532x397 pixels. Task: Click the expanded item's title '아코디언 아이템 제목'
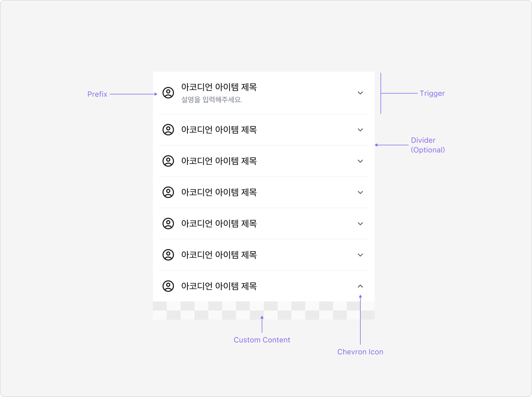tap(219, 286)
